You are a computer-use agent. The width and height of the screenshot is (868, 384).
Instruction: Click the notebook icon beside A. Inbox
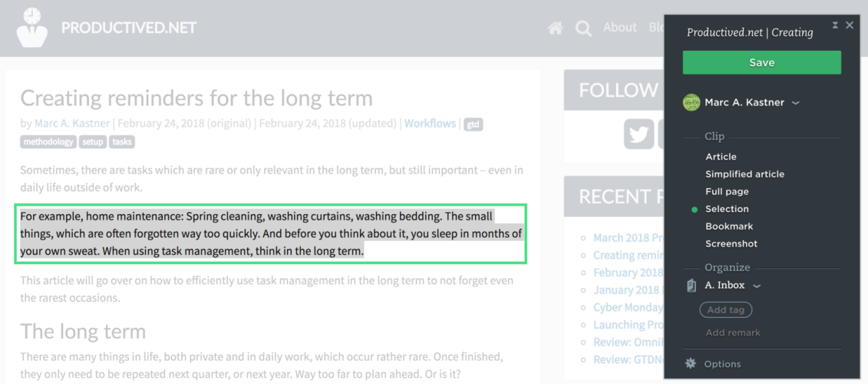tap(691, 286)
